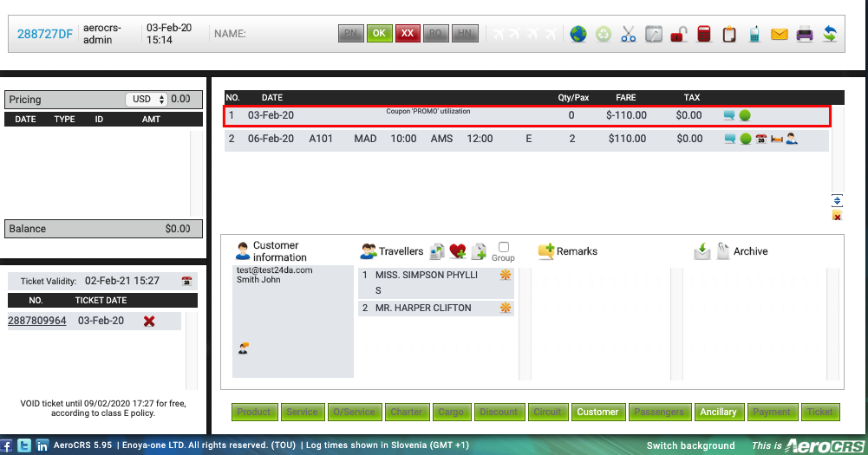Select the scissors split tool
868x455 pixels.
point(629,35)
